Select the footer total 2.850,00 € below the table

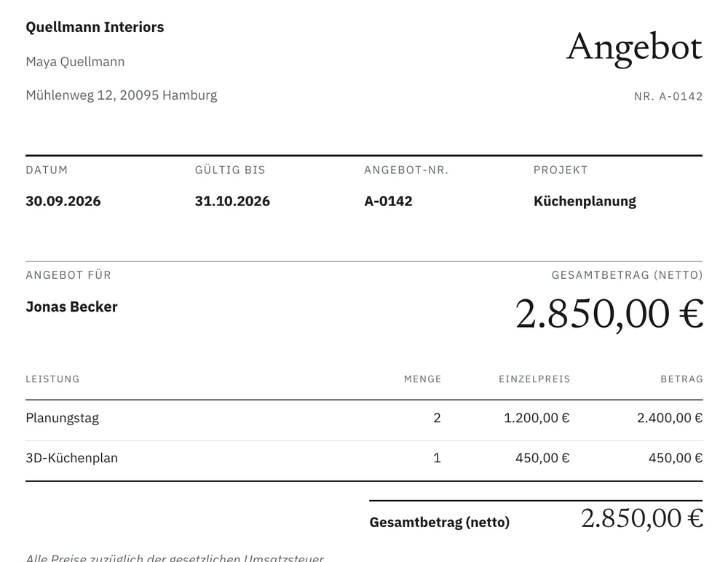coord(642,519)
